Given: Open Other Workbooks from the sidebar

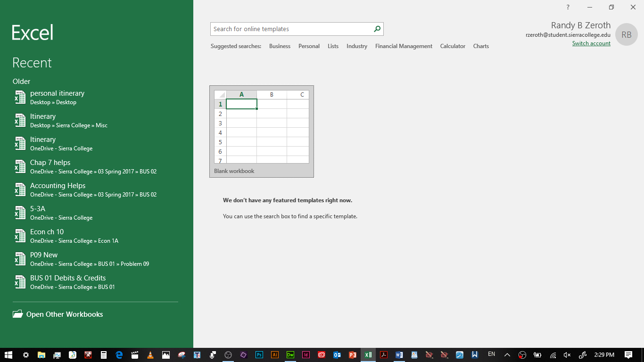Looking at the screenshot, I should click(58, 314).
